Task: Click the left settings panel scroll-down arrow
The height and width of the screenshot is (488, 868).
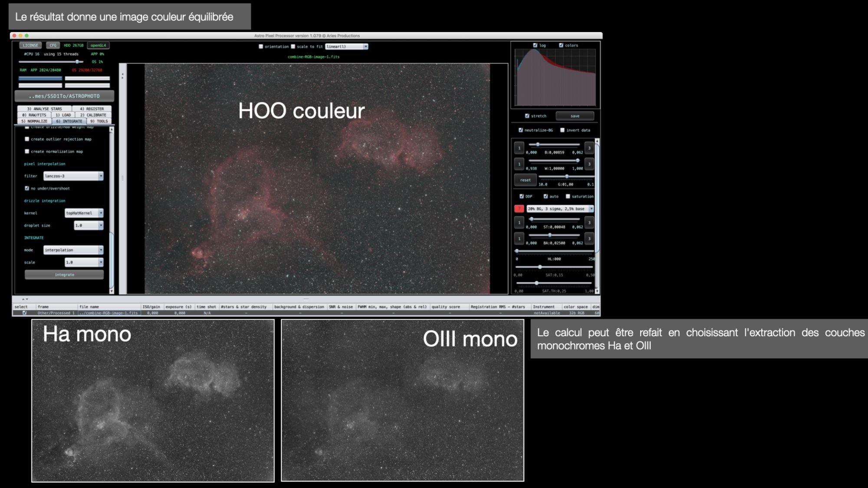Action: [x=112, y=291]
